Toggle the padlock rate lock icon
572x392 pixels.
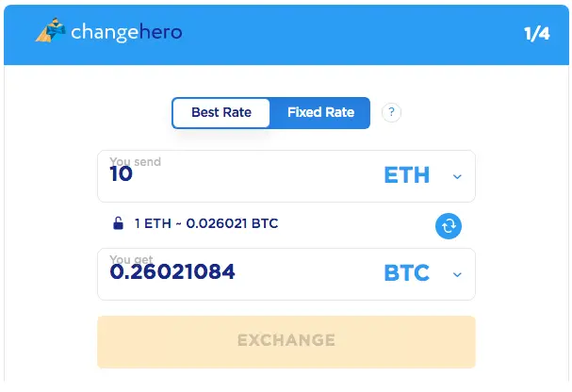pyautogui.click(x=118, y=223)
